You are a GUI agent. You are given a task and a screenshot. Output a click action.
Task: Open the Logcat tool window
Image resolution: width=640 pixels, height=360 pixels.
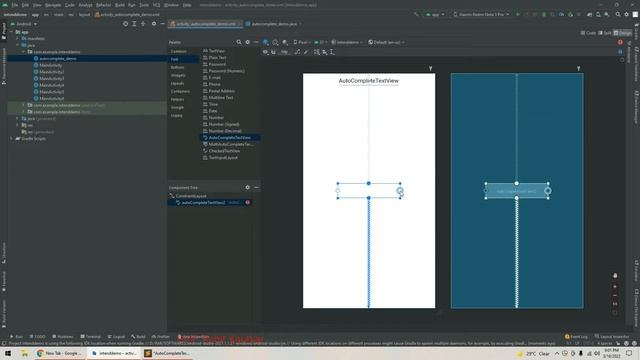(116, 337)
